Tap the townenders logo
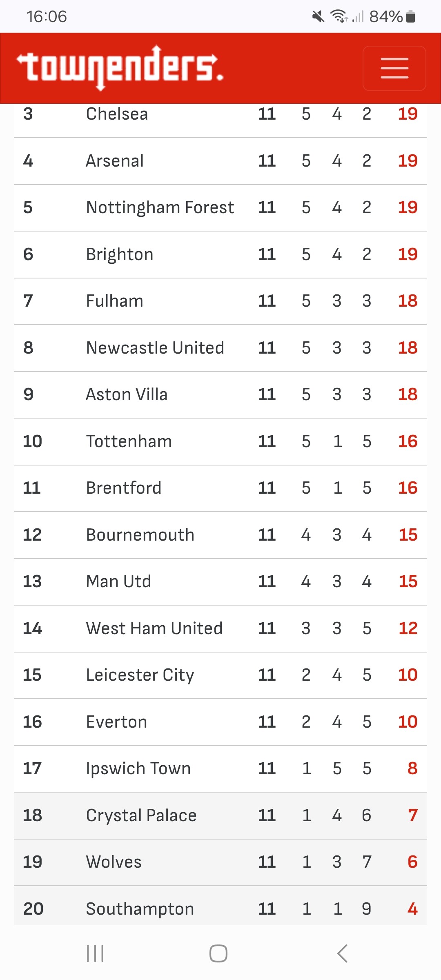 coord(120,68)
